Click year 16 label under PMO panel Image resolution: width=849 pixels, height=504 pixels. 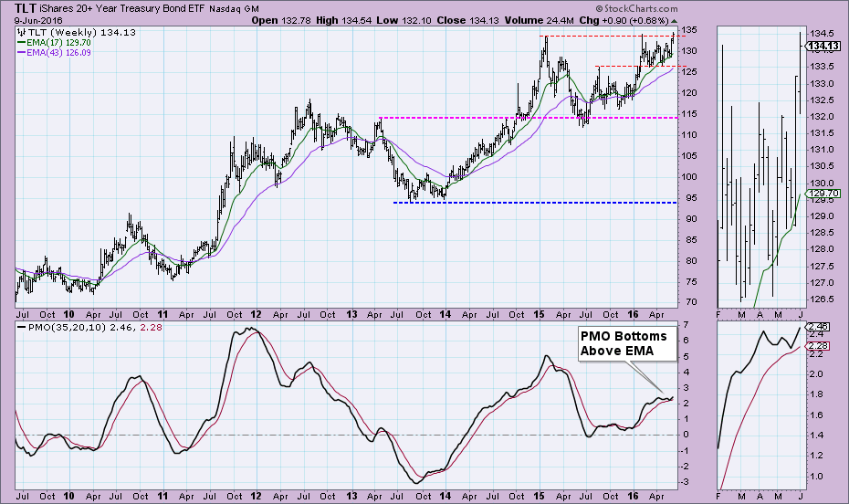[x=633, y=496]
